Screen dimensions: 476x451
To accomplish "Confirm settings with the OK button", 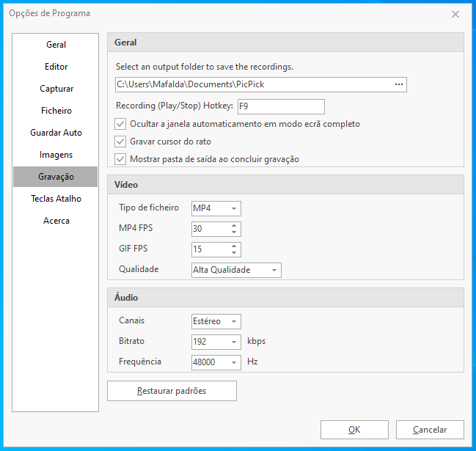I will click(x=354, y=430).
